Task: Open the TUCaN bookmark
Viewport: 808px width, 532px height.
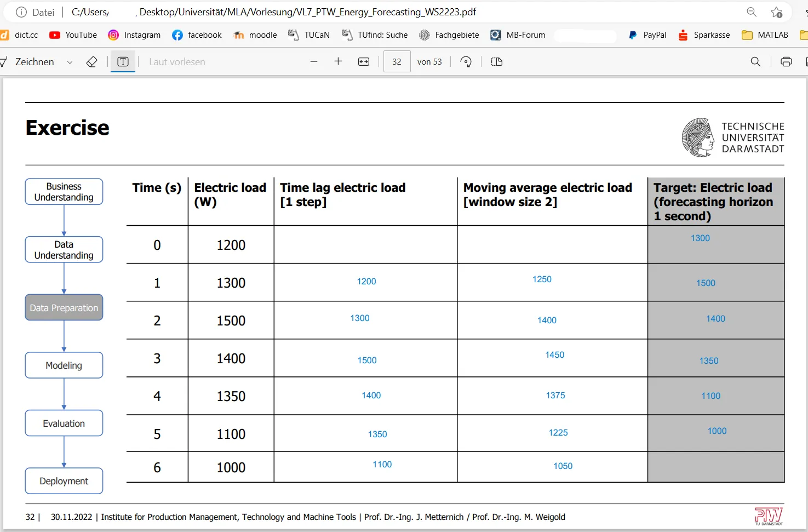Action: [309, 35]
